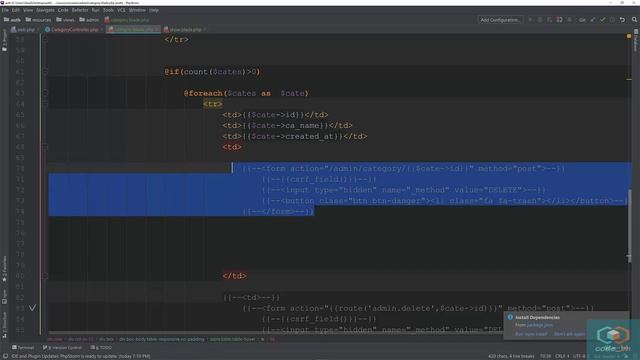Open the Navigate menu
This screenshot has width=640, height=360.
click(x=45, y=10)
